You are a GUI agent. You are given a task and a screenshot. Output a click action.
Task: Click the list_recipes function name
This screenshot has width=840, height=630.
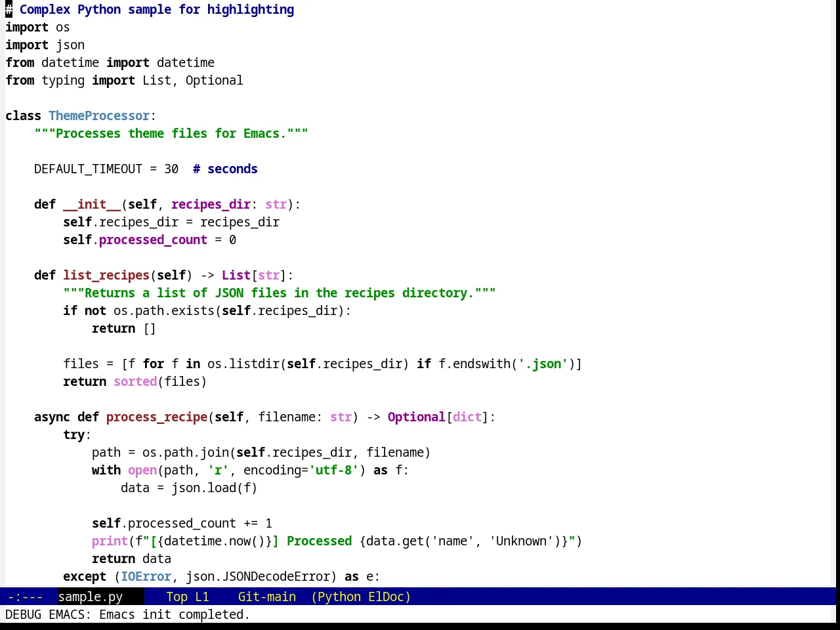[106, 275]
